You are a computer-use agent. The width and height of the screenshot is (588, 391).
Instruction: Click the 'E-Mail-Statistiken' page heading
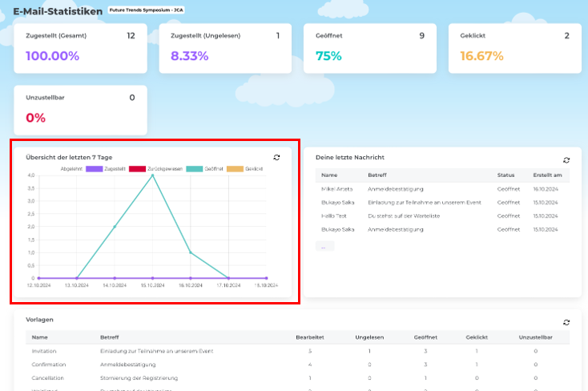click(58, 12)
